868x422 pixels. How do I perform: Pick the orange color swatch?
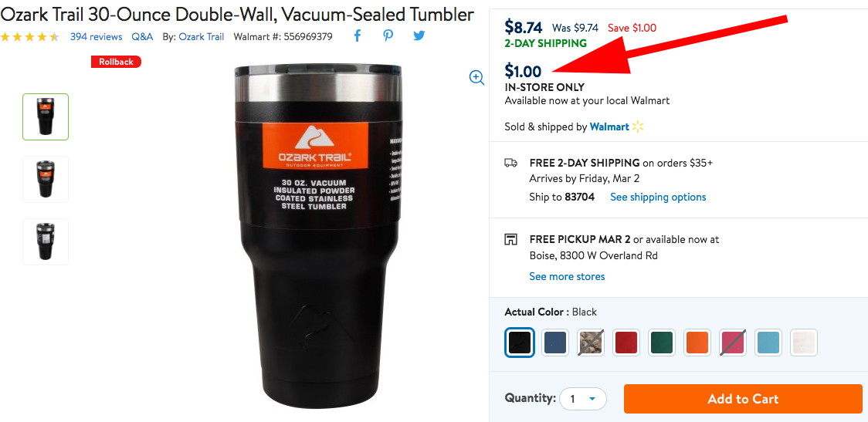tap(697, 342)
